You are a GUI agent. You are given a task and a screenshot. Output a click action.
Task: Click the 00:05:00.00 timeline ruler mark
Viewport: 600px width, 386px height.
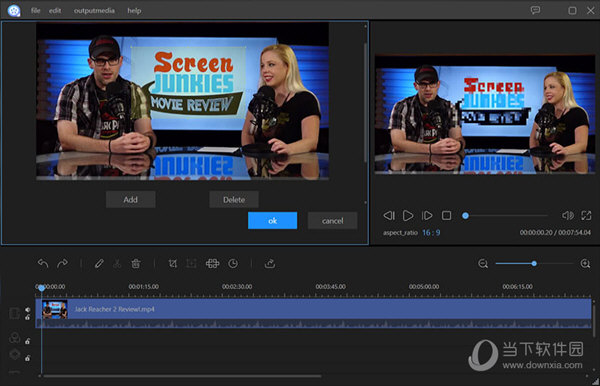click(424, 287)
